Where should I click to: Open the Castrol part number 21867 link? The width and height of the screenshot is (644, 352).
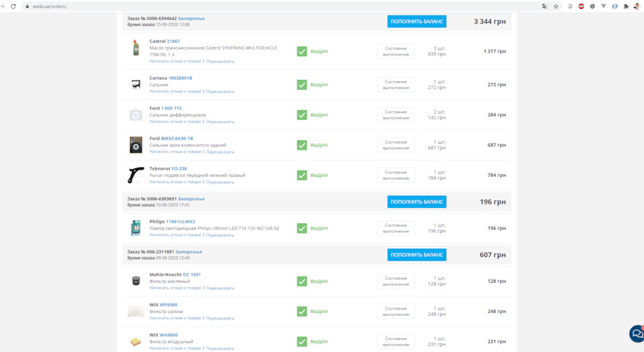pyautogui.click(x=173, y=41)
